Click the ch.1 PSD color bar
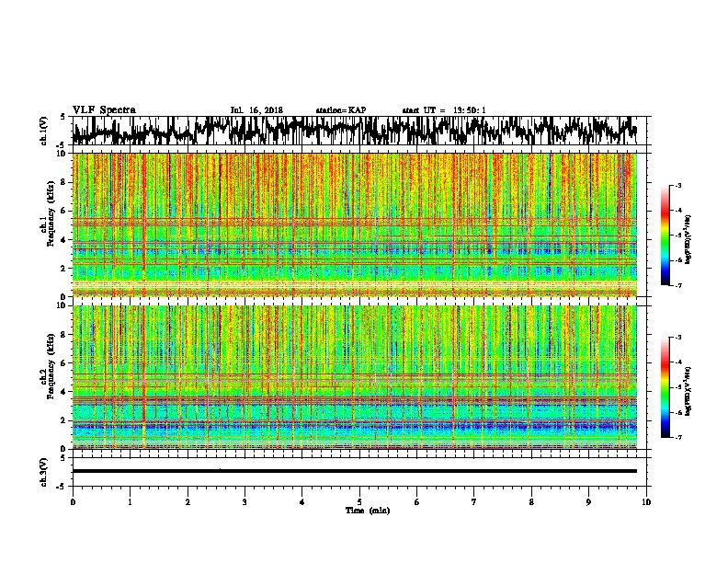This screenshot has height=563, width=728. point(665,236)
